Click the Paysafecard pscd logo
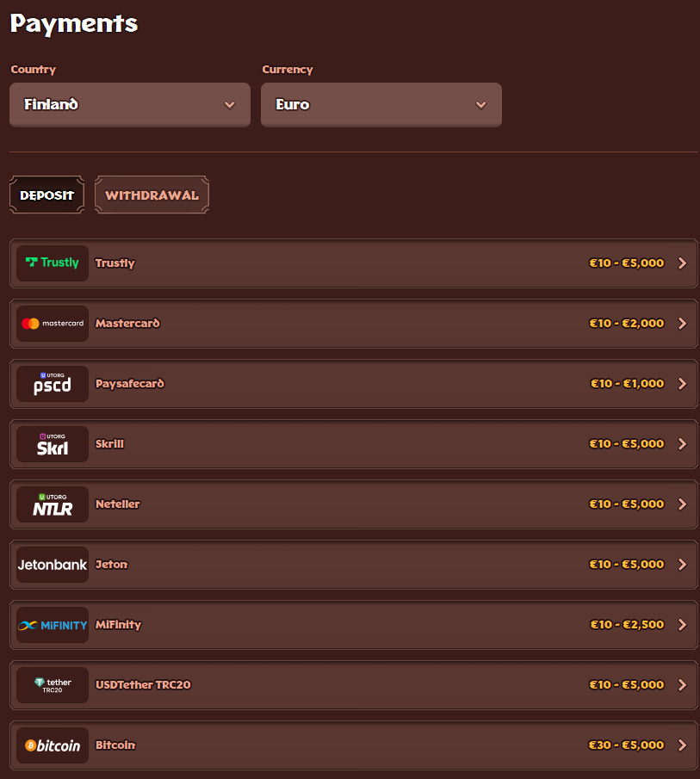700x779 pixels. [x=52, y=383]
